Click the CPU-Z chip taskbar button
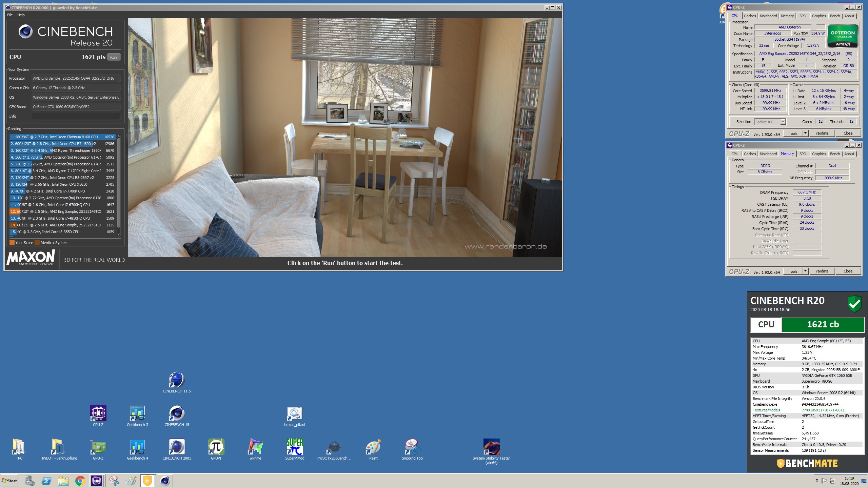The width and height of the screenshot is (868, 488). [x=97, y=481]
